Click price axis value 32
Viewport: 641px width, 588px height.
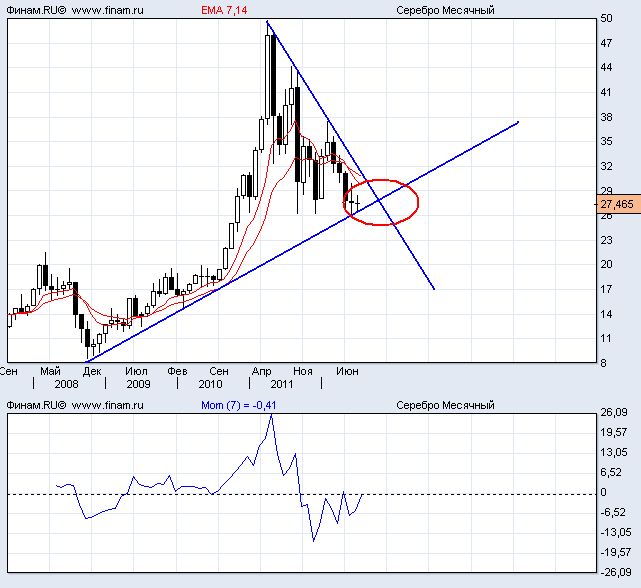pyautogui.click(x=606, y=166)
